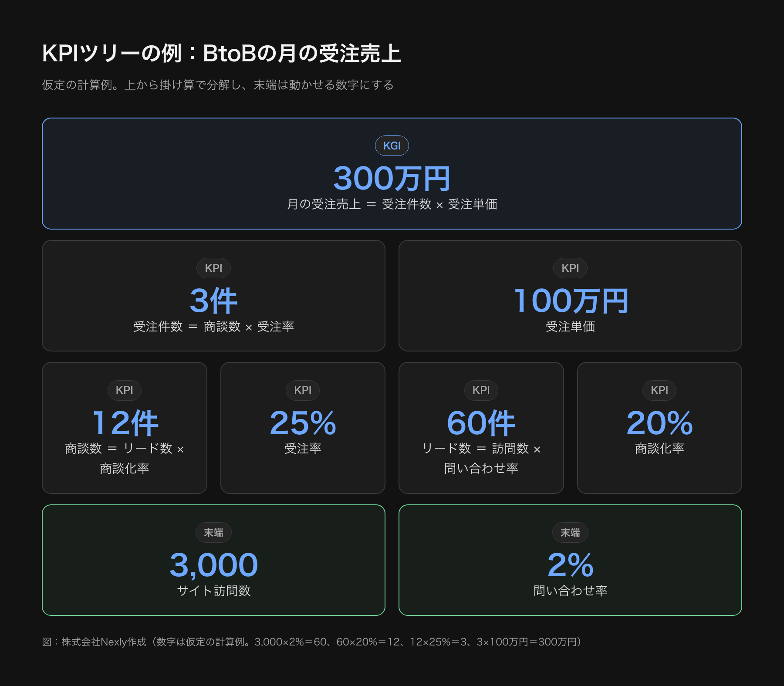Click the '末端' badge above '3,000'

point(213,533)
